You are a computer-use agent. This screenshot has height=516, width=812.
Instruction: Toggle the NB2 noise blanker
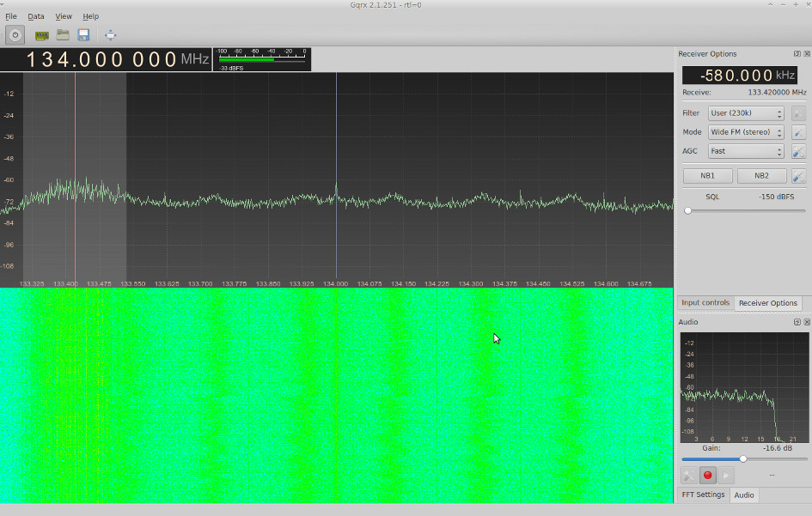tap(761, 176)
